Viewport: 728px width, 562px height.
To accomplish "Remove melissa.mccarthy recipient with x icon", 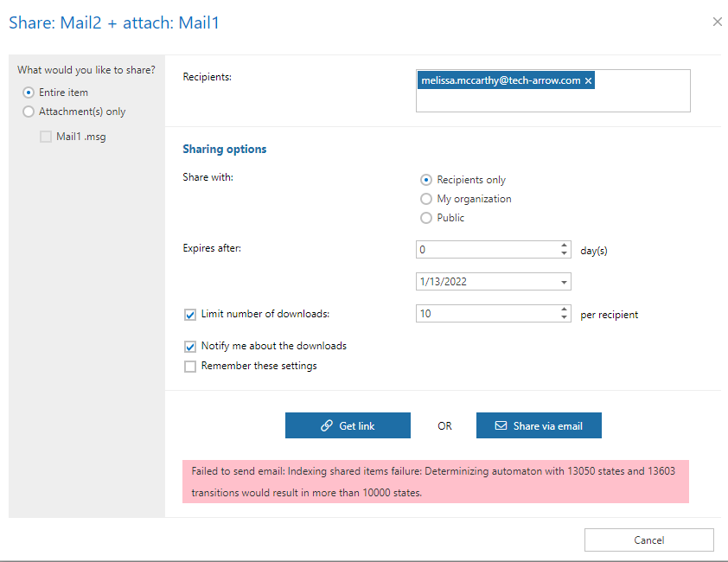I will 589,80.
